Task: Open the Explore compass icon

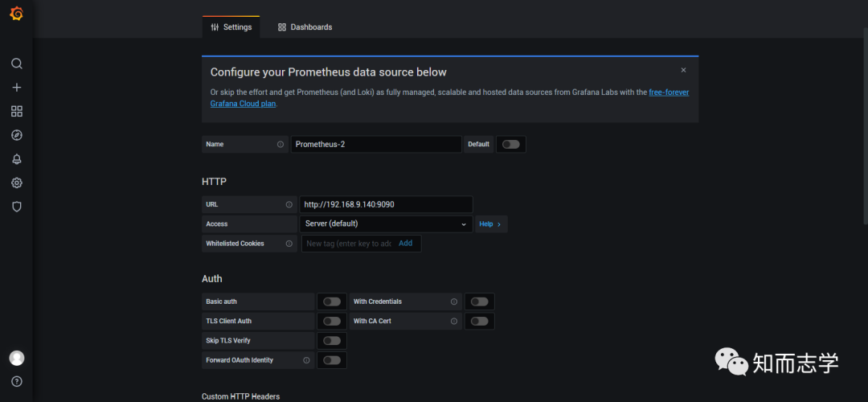Action: (16, 135)
